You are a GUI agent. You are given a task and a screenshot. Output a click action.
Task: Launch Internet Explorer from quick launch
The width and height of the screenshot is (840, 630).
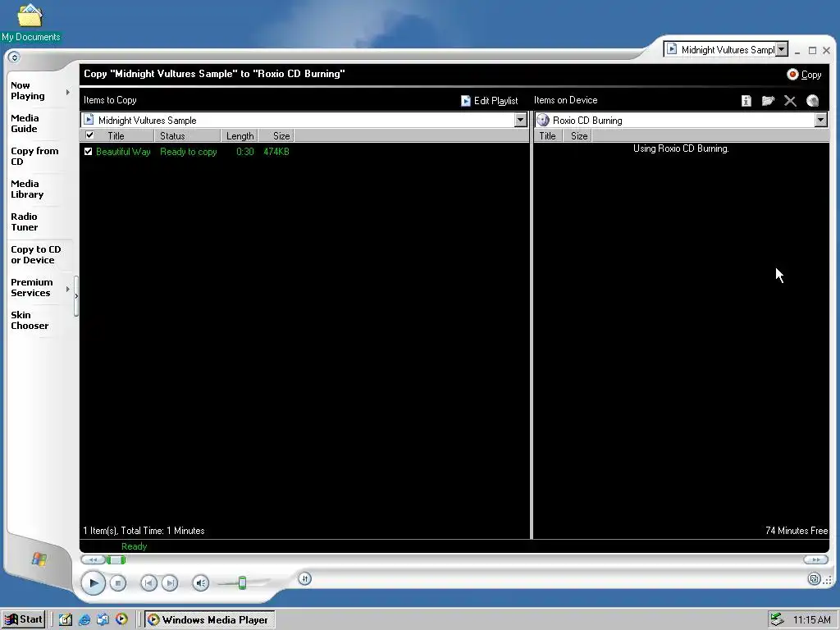click(84, 619)
